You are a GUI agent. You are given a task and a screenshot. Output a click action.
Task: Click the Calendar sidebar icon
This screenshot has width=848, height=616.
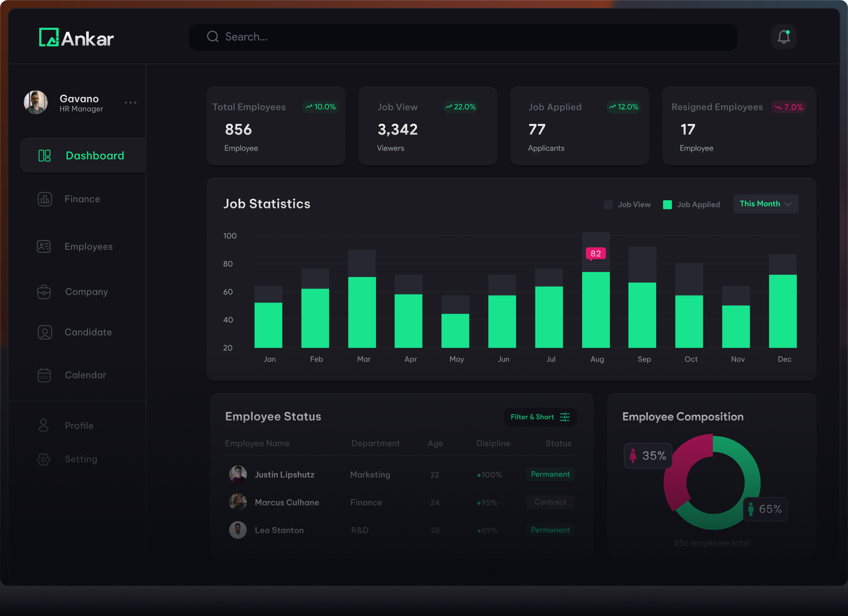click(44, 375)
